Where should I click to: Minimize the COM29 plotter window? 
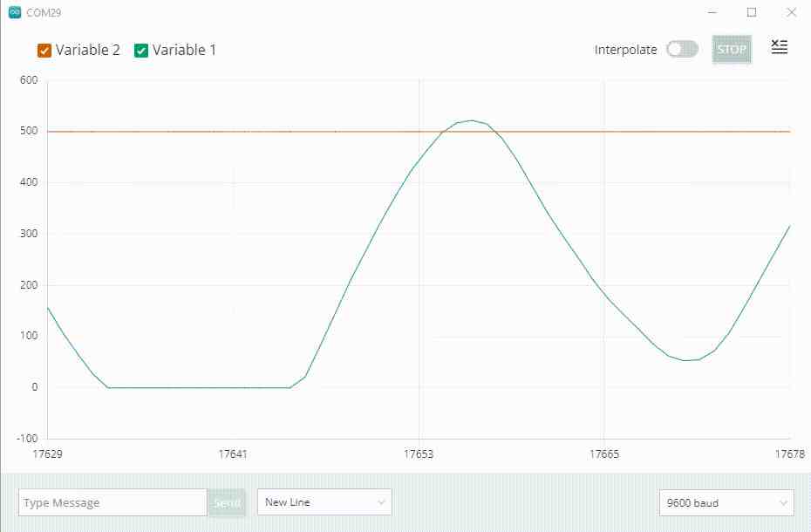[712, 13]
